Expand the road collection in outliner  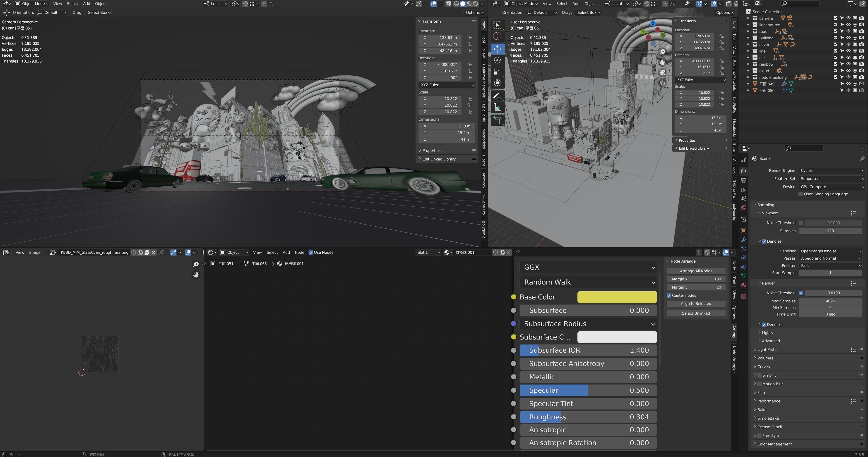coord(748,31)
